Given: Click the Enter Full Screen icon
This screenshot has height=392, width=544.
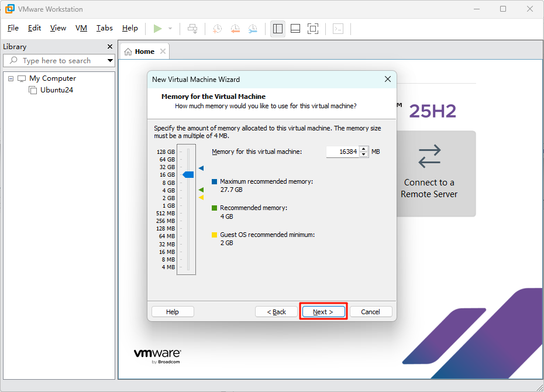Looking at the screenshot, I should 313,29.
